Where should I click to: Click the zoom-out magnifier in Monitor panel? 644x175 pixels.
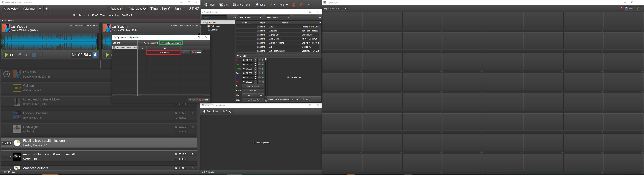pos(266,101)
